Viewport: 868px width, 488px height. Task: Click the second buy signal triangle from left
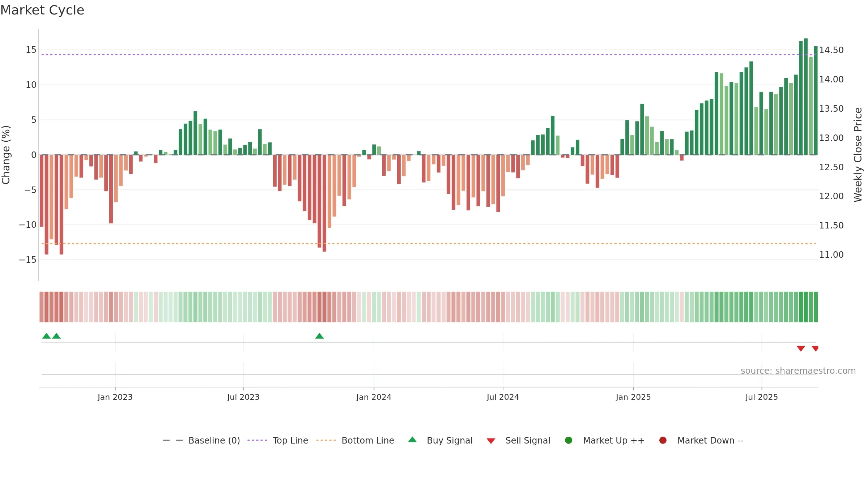56,336
